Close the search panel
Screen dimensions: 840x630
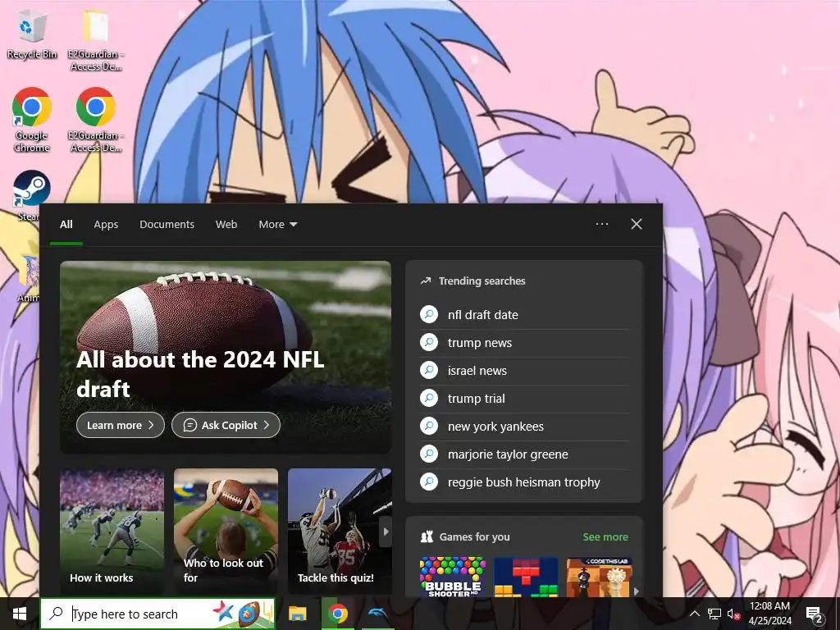637,224
